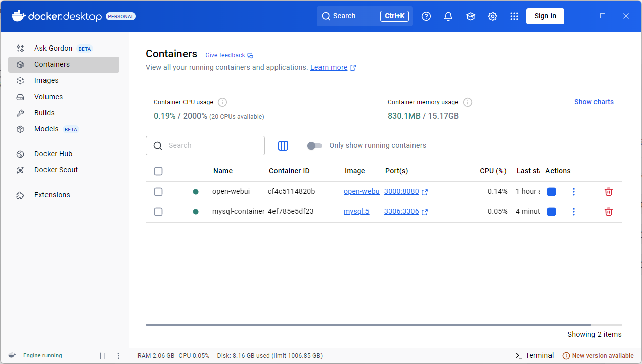Image resolution: width=642 pixels, height=364 pixels.
Task: Go to Builds in sidebar
Action: click(x=64, y=113)
